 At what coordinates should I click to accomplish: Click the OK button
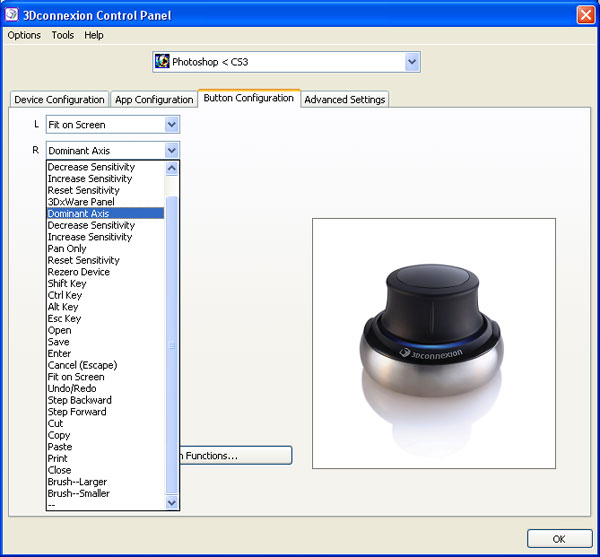point(559,539)
